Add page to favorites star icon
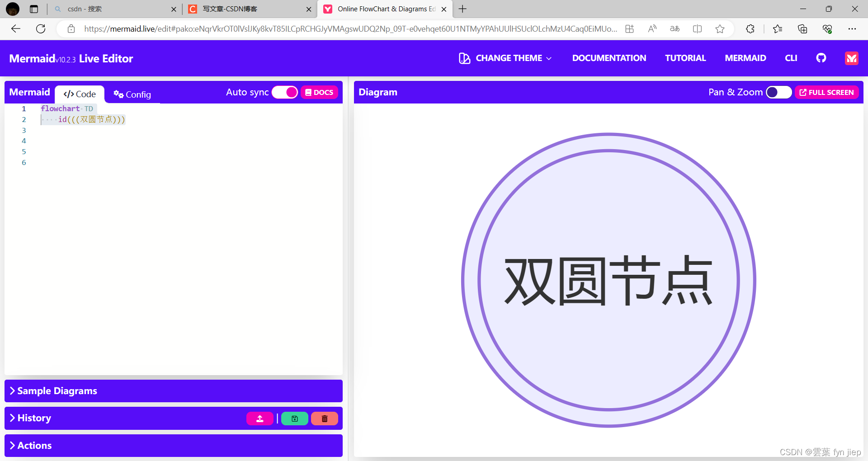 click(720, 29)
